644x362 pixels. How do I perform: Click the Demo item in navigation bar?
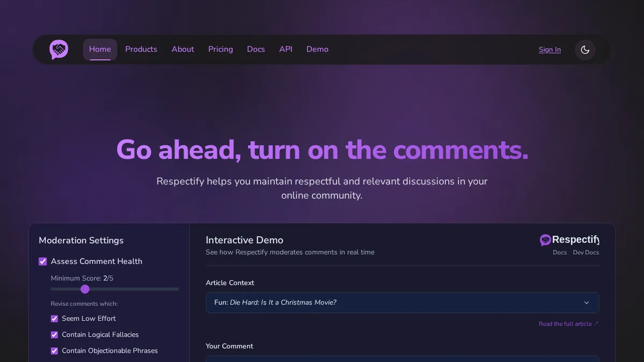coord(317,49)
